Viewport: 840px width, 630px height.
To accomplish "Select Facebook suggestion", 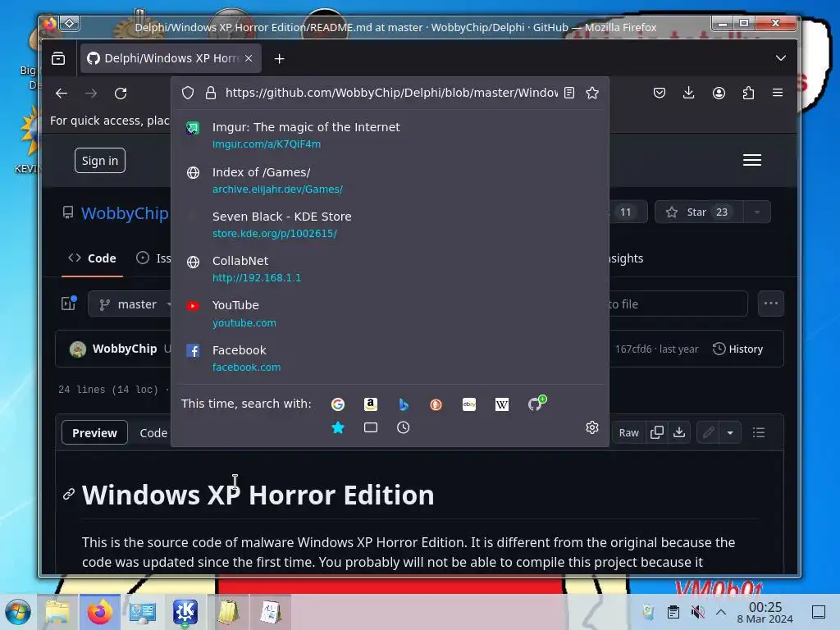I will pos(390,358).
